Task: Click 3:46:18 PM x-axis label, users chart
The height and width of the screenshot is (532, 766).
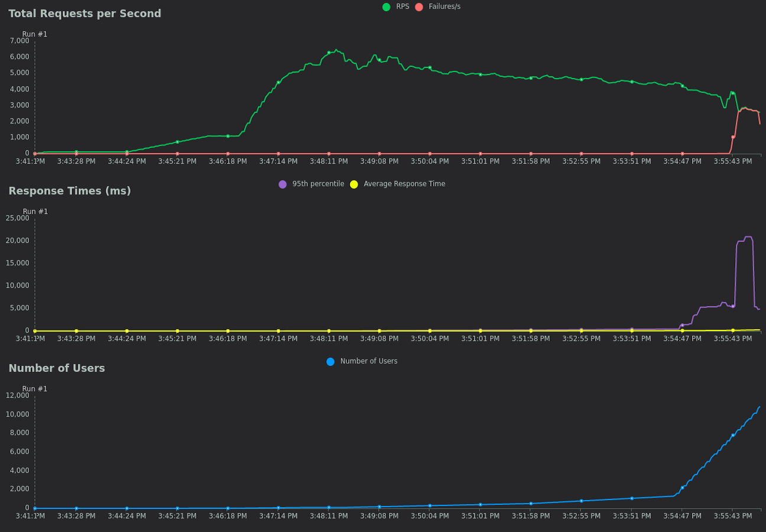Action: pyautogui.click(x=228, y=516)
